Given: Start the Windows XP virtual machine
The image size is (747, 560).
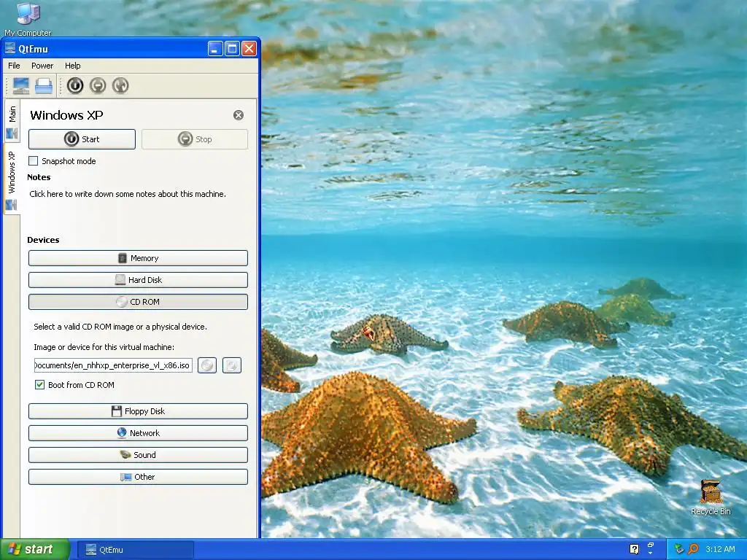Looking at the screenshot, I should (x=82, y=139).
